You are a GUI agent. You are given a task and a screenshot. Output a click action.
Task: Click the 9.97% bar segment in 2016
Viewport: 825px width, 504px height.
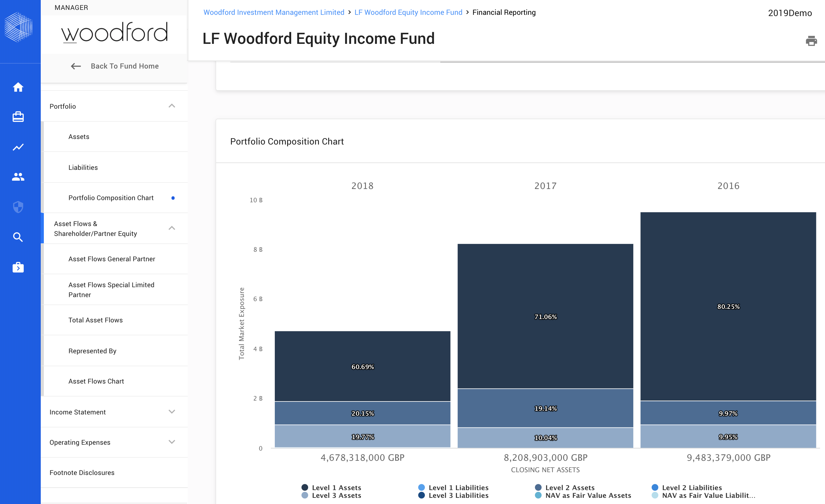point(728,413)
